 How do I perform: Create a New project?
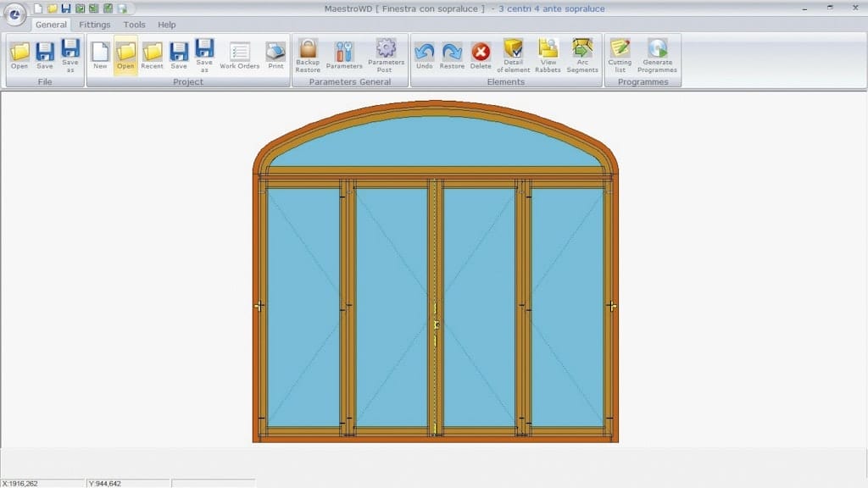pos(100,55)
